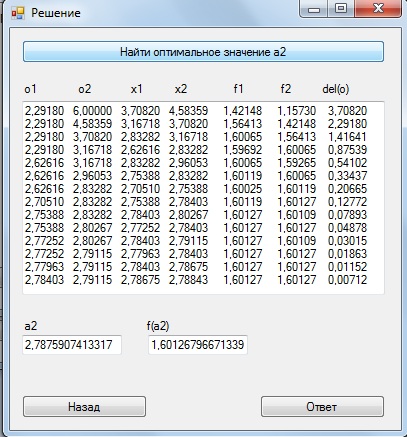Click the value 0,00712 in the last row
407x437 pixels.
[x=347, y=280]
